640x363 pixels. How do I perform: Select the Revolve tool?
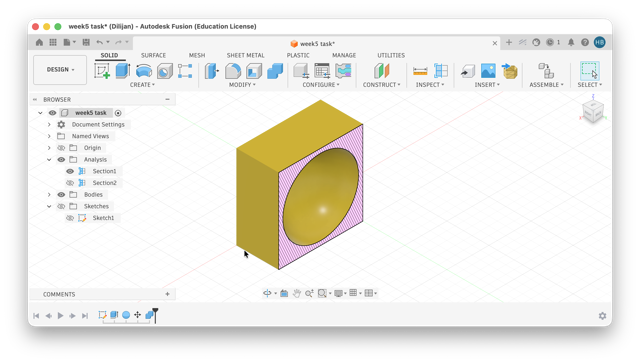click(144, 71)
